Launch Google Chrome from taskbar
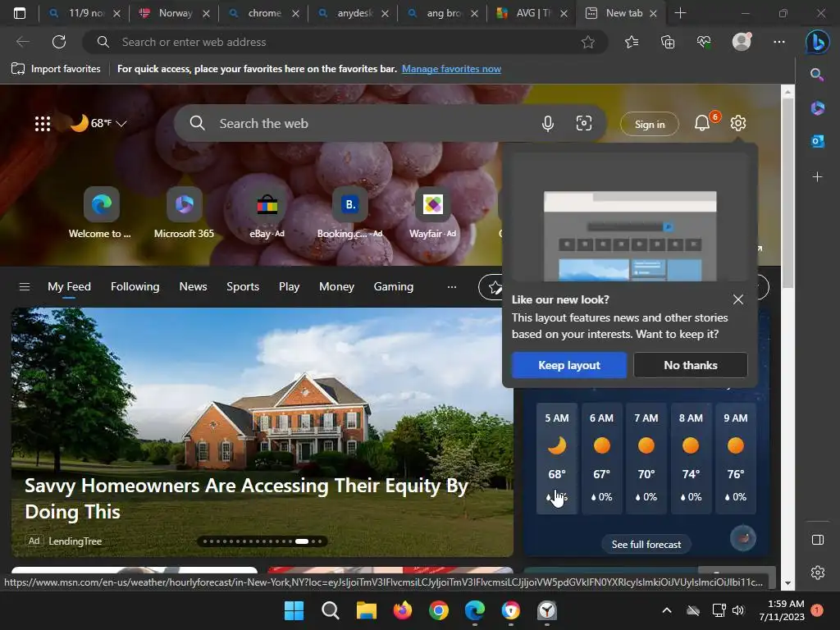Image resolution: width=840 pixels, height=630 pixels. 438,610
